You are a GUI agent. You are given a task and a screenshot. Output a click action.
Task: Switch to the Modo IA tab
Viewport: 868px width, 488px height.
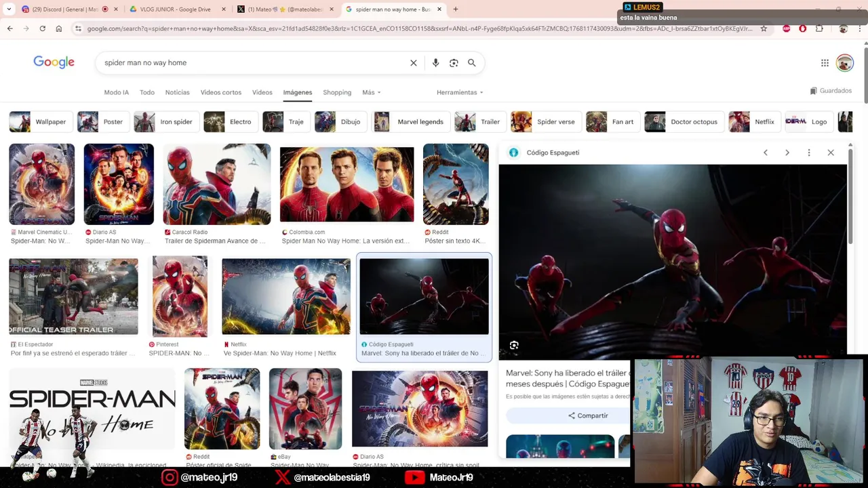[x=116, y=92]
